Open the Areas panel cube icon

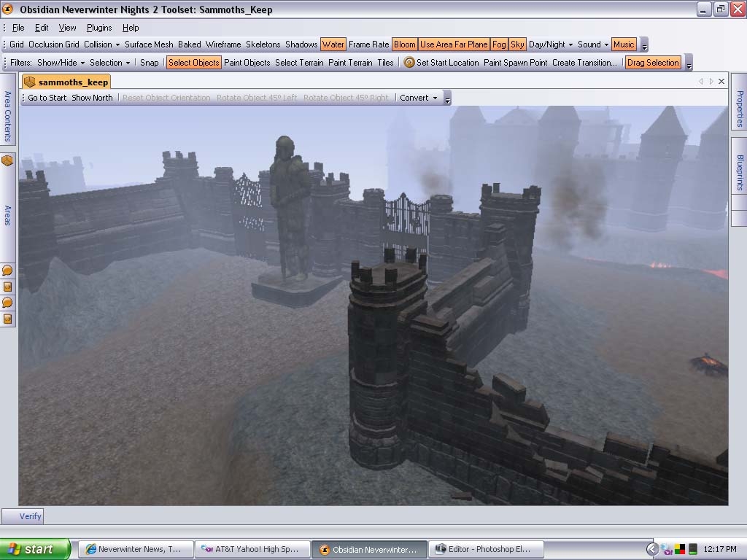tap(7, 160)
